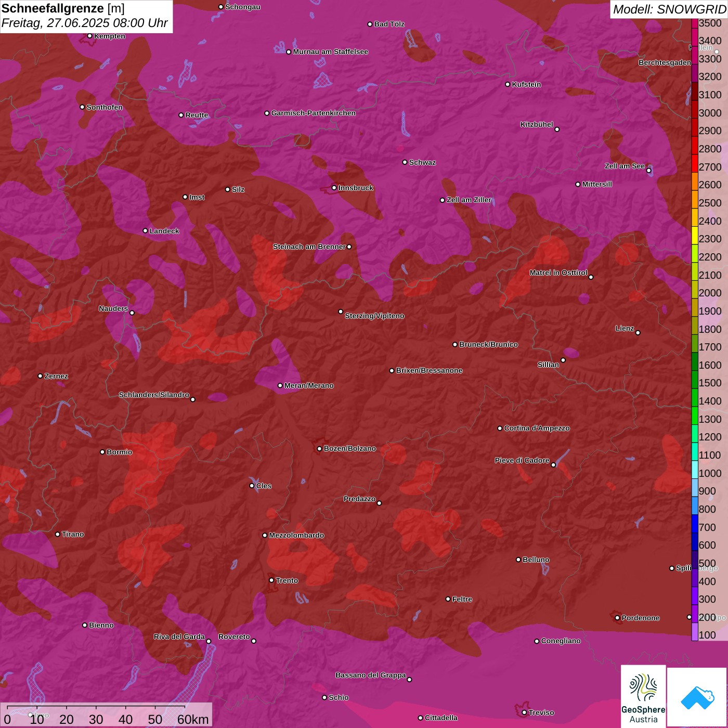The image size is (728, 728).
Task: Click the Zell am See label
Action: point(625,166)
